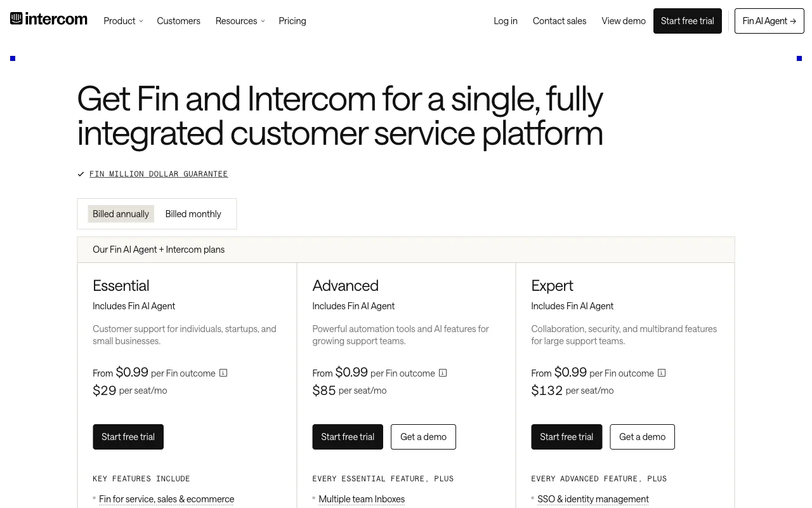812x508 pixels.
Task: Click the $85 per seat/mo price
Action: (350, 391)
